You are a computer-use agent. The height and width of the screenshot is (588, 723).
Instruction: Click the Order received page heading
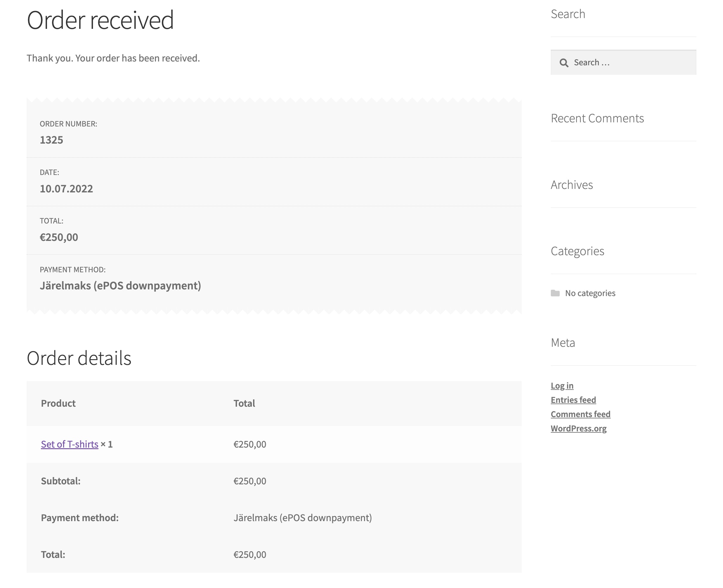click(x=100, y=20)
